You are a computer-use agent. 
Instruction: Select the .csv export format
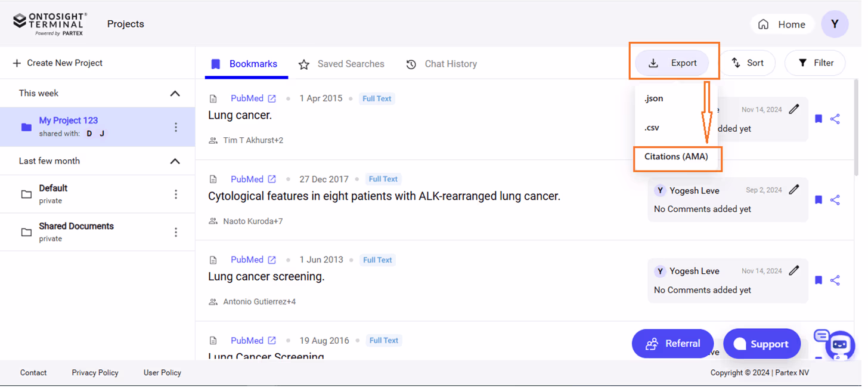tap(652, 127)
